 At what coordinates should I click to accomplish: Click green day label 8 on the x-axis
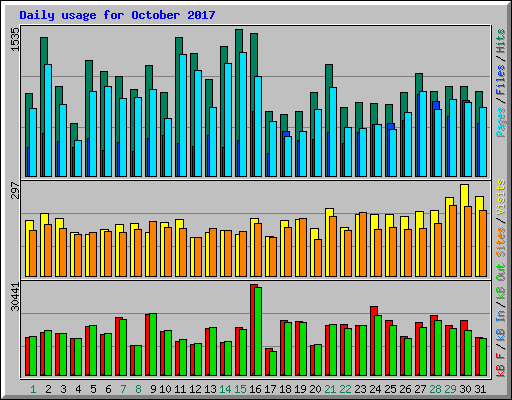click(x=138, y=389)
